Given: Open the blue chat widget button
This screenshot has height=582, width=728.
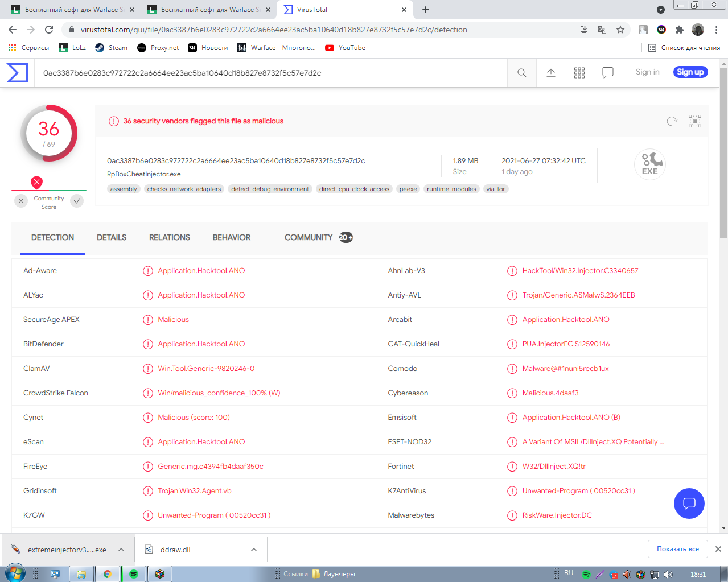Looking at the screenshot, I should [x=689, y=503].
